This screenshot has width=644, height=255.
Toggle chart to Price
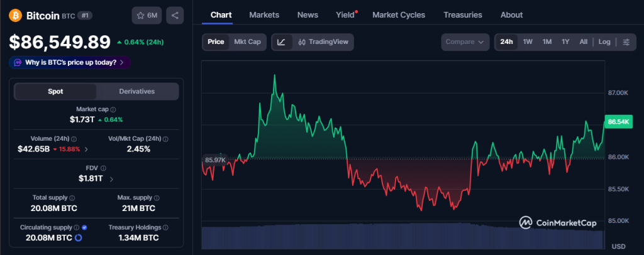tap(216, 42)
